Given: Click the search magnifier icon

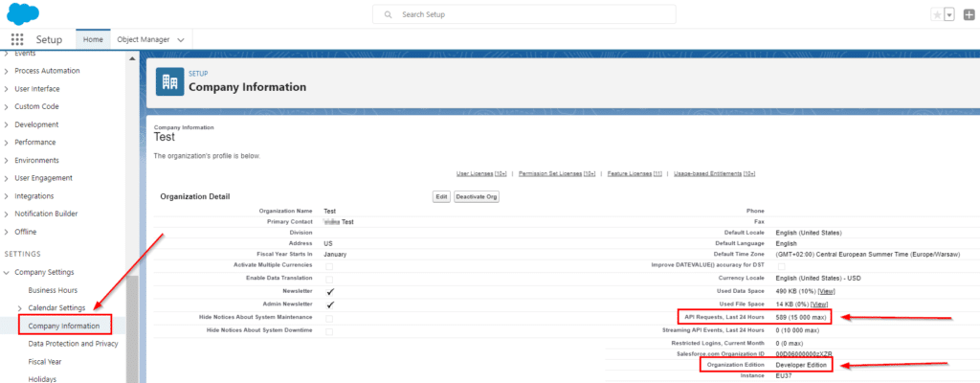Looking at the screenshot, I should (387, 15).
